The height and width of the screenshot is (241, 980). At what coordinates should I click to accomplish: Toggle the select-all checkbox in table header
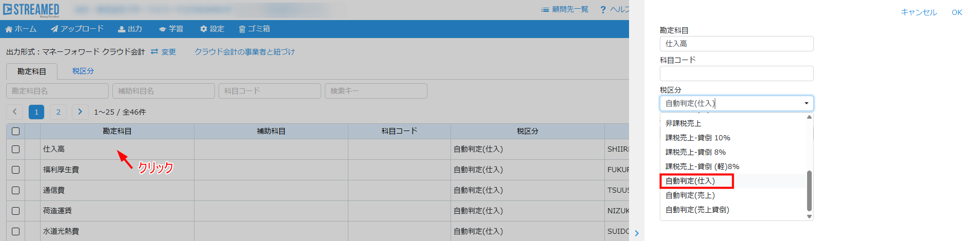(16, 132)
